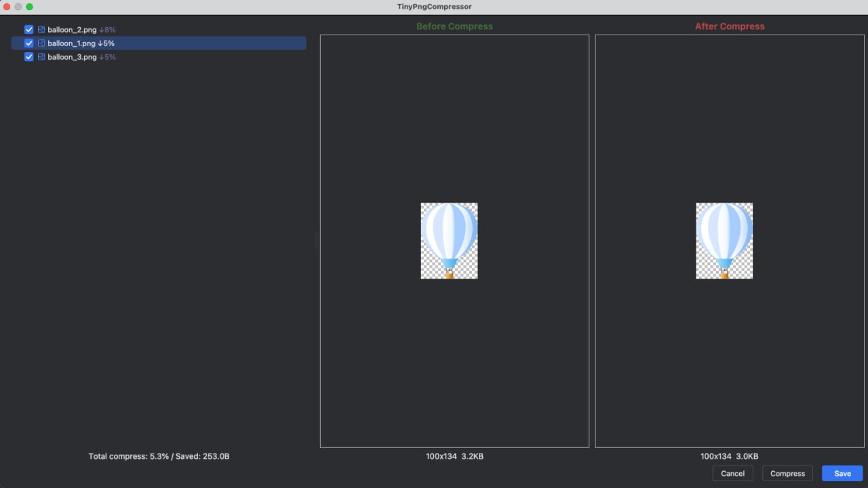Click the Before Compress balloon preview image
Viewport: 868px width, 488px height.
[x=449, y=241]
